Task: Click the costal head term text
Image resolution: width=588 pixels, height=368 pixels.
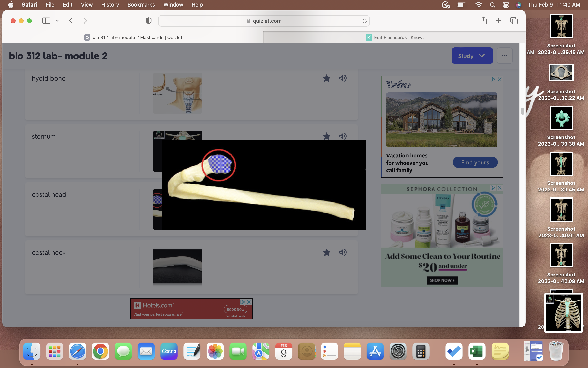Action: [49, 194]
